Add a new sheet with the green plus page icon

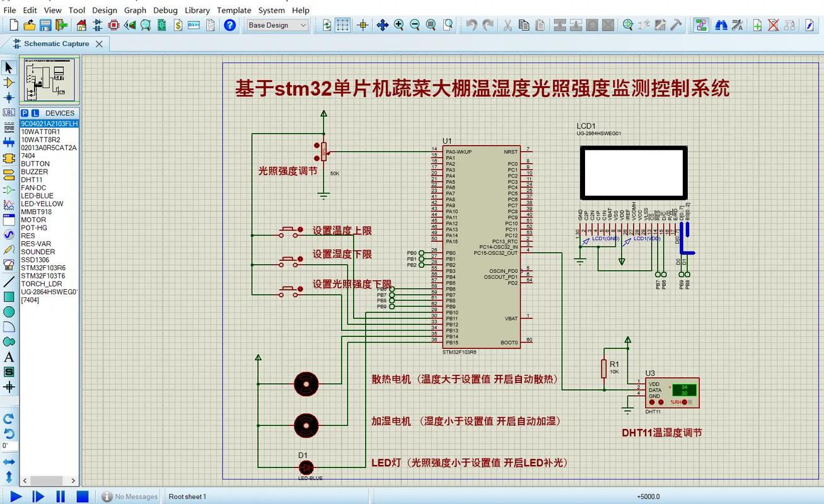coord(757,25)
